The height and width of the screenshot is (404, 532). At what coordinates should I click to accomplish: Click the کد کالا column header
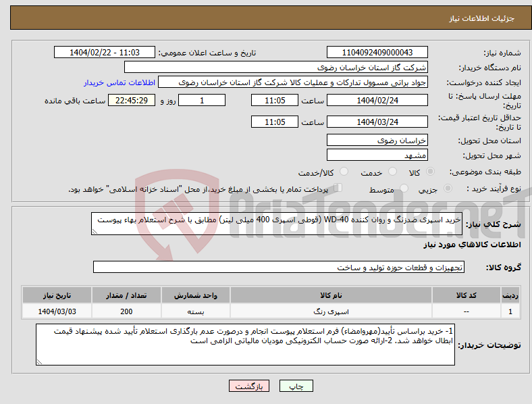[467, 295]
